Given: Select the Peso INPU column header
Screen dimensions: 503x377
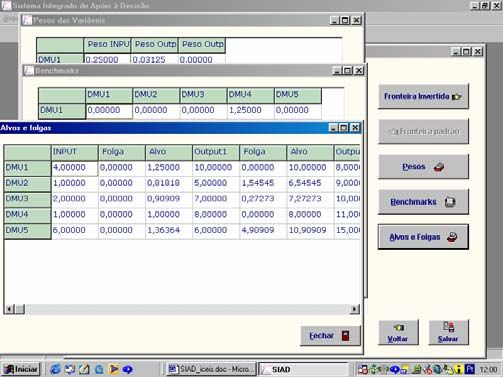Looking at the screenshot, I should tap(107, 45).
